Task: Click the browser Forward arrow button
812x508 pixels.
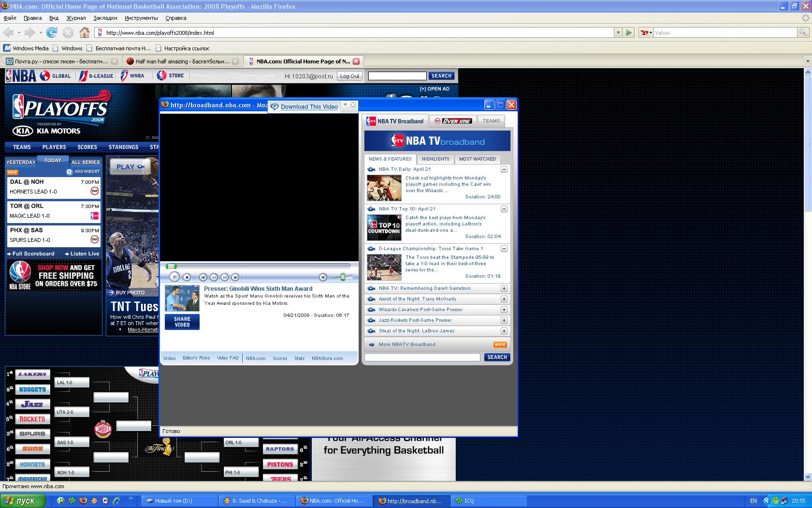Action: click(x=30, y=32)
